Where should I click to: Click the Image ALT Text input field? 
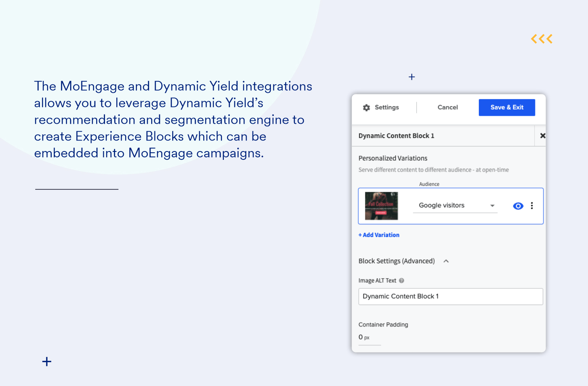click(451, 297)
